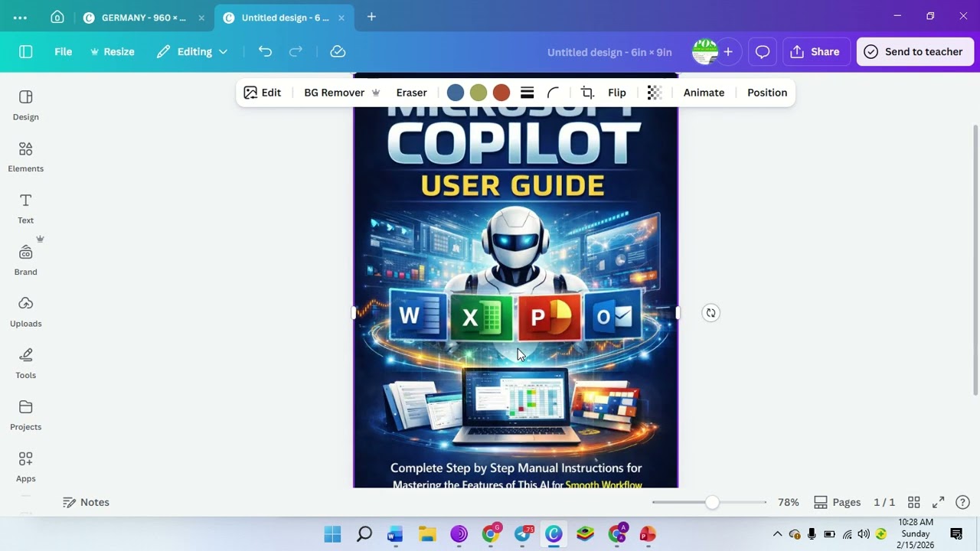Open corner rounding option

click(x=553, y=93)
